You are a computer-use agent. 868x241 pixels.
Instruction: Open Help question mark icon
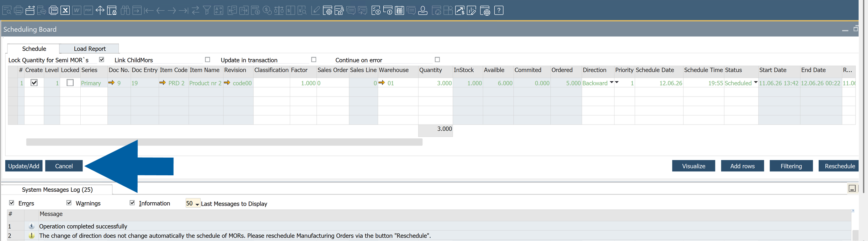499,11
